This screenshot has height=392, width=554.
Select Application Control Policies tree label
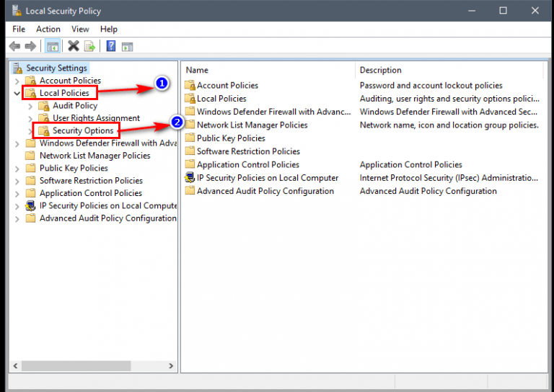click(x=91, y=193)
